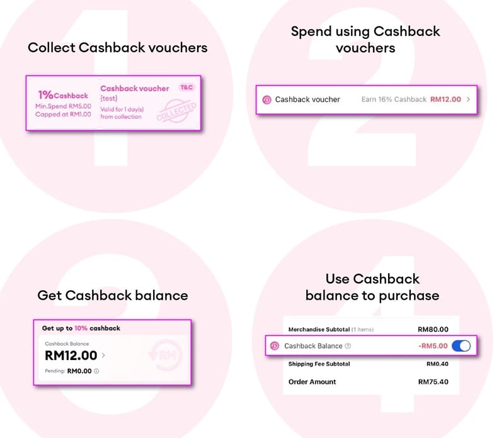Click the Cashback voucher {test} title
Screen dimensions: 504x438
click(135, 90)
